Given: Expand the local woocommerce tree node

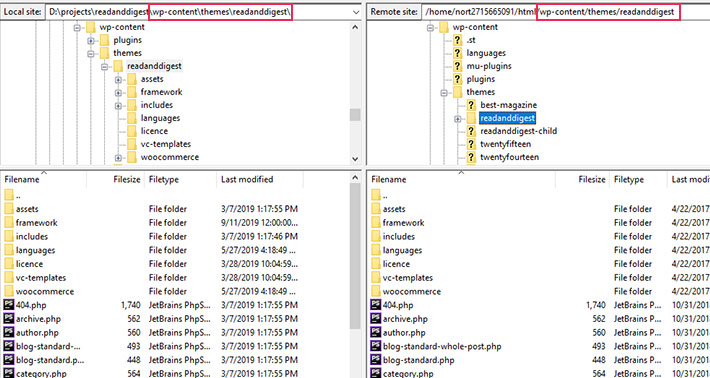Looking at the screenshot, I should click(x=118, y=158).
